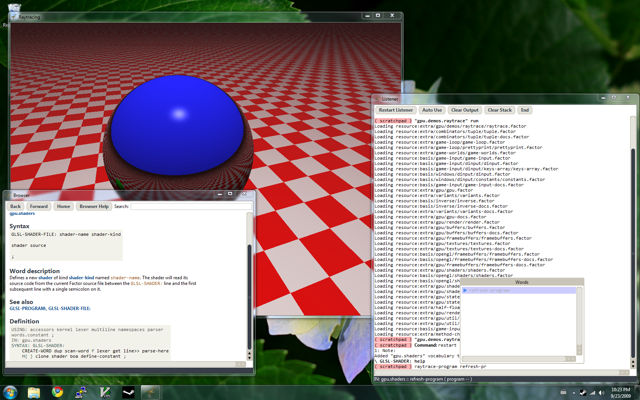The image size is (640, 400).
Task: Maximize the Browser window
Action: tap(230, 194)
